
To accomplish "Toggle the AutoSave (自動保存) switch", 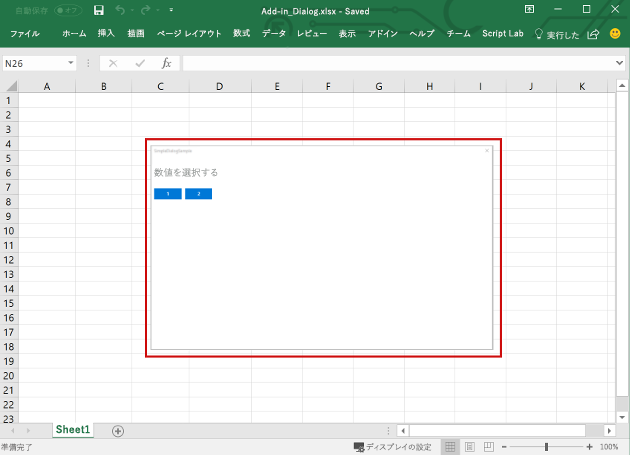I will point(68,10).
